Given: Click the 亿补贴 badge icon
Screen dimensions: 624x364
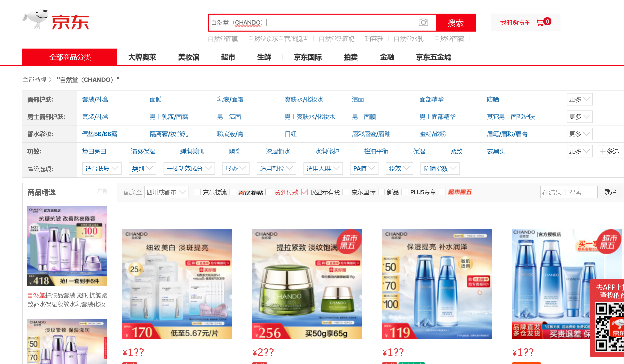Looking at the screenshot, I should point(251,192).
